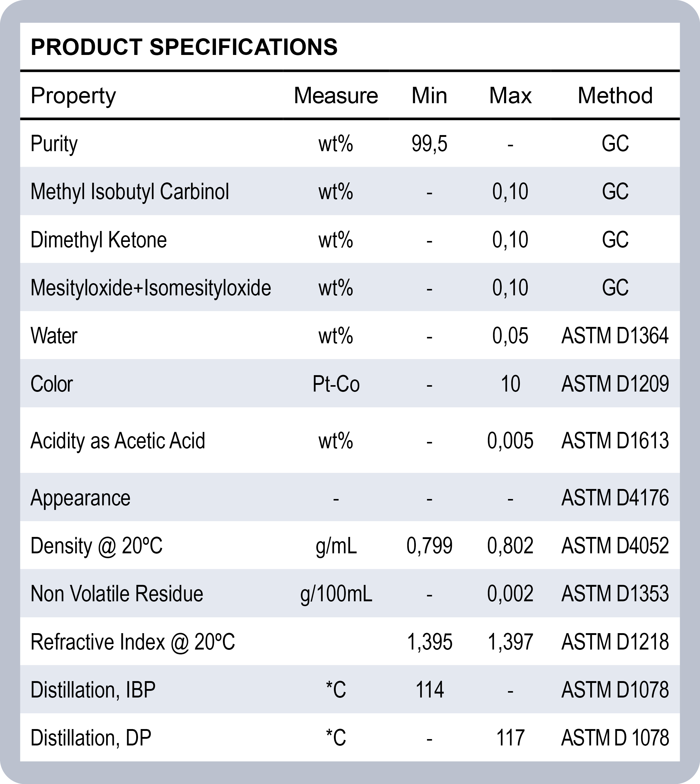Select the 0,005 acidity max value
Screen dimensions: 700x784
[510, 441]
